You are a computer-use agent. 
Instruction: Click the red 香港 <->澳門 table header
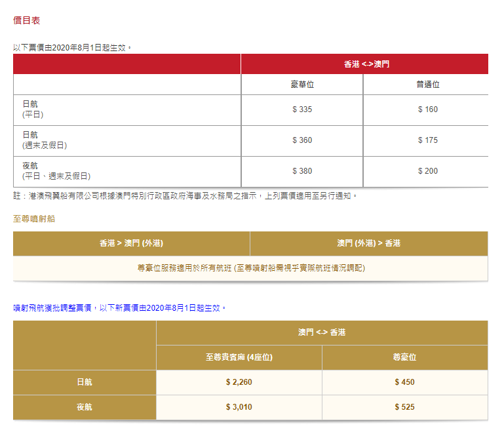[364, 64]
